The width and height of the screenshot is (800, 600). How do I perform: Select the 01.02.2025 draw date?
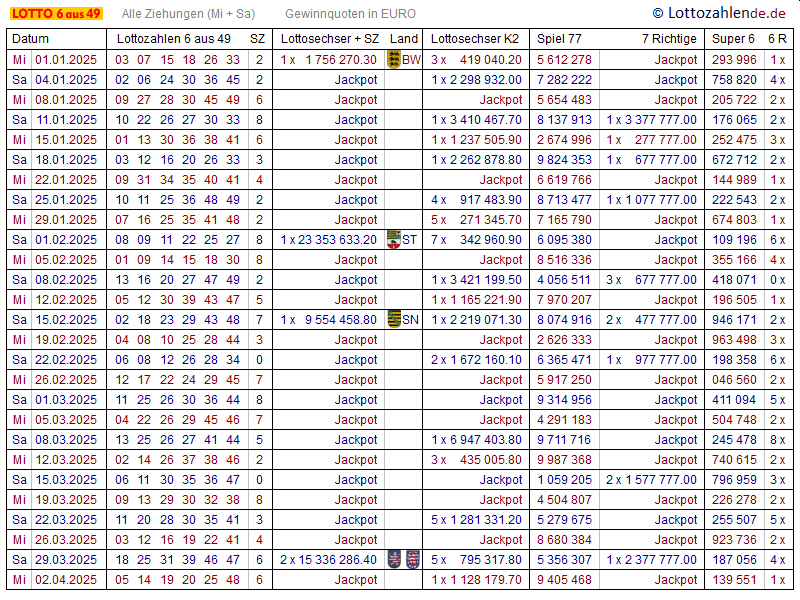[x=66, y=240]
